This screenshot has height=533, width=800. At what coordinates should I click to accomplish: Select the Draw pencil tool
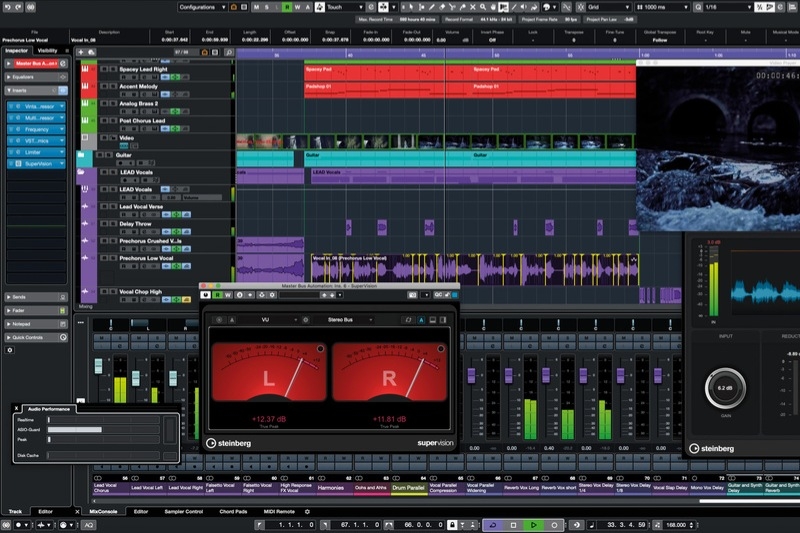(x=432, y=7)
